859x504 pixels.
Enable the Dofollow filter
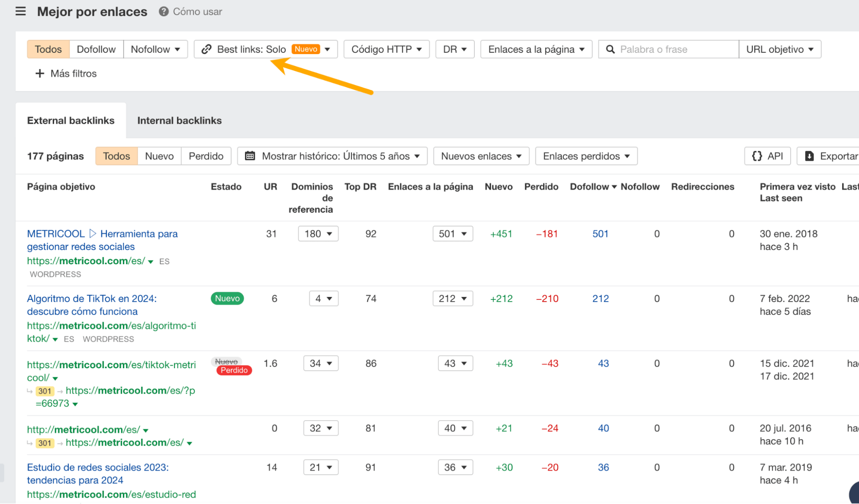point(96,49)
